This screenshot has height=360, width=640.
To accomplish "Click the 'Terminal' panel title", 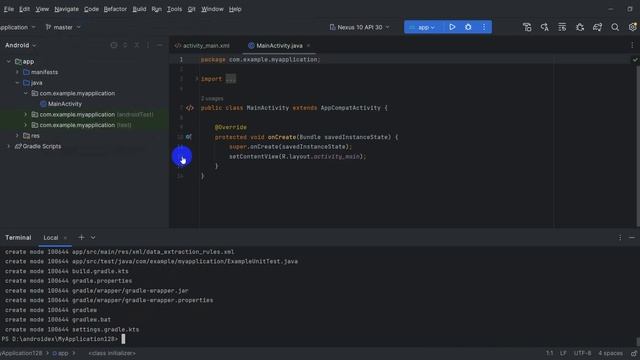I will point(18,238).
